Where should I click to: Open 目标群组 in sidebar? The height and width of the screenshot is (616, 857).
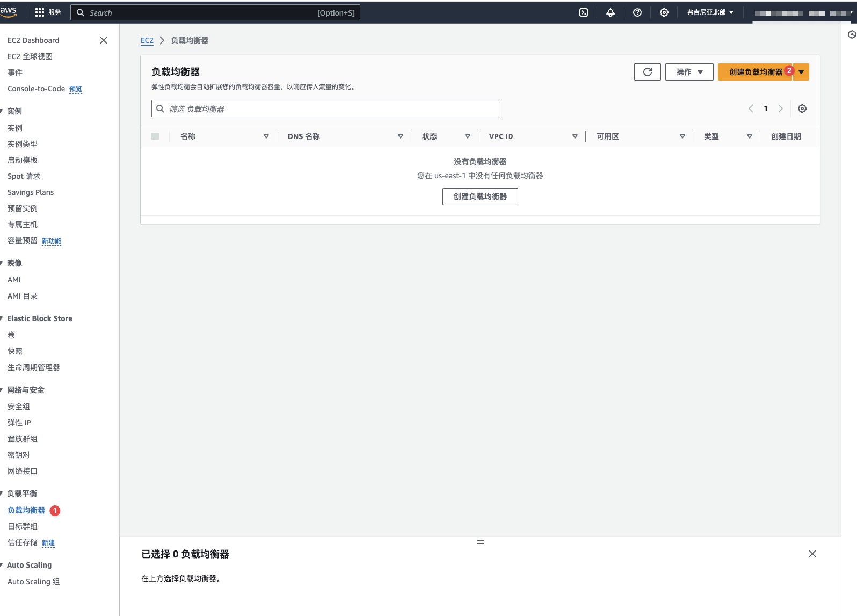point(23,526)
